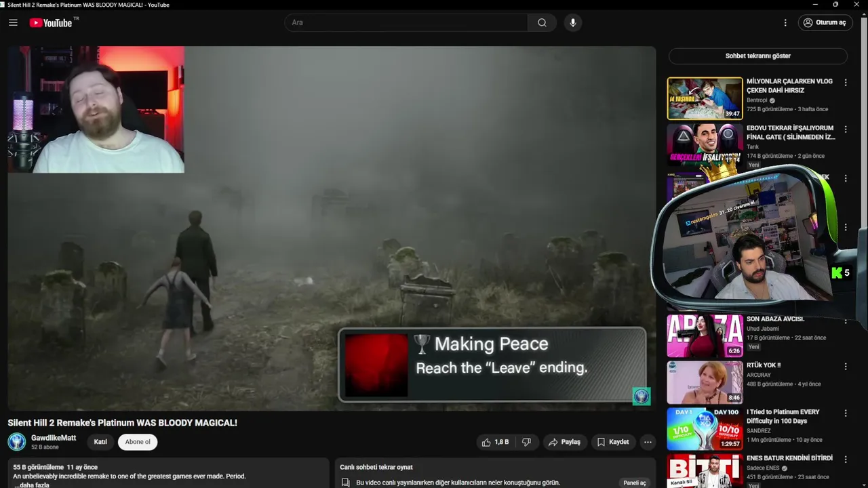Screen dimensions: 868x488
Task: Open the GawdlikeMatt channel name link
Action: pos(54,438)
